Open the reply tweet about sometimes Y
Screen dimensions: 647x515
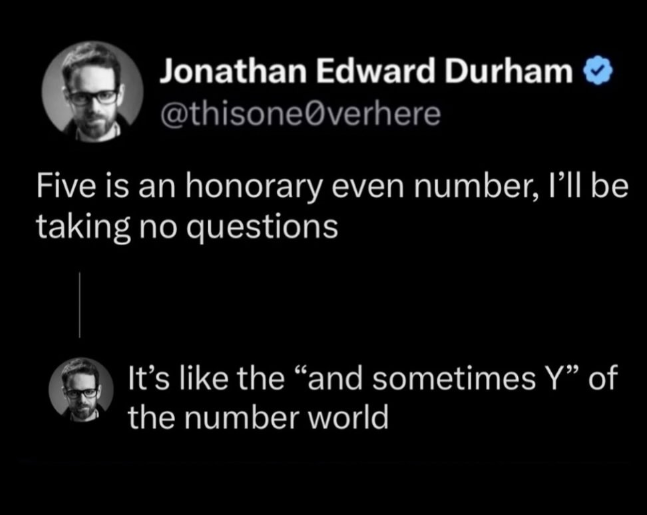coord(371,397)
